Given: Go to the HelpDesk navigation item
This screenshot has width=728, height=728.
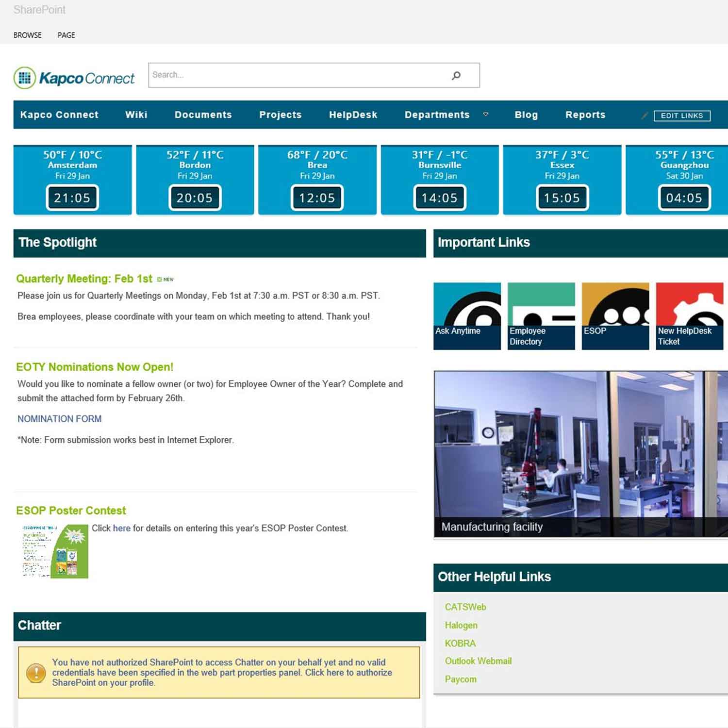Looking at the screenshot, I should click(x=353, y=115).
